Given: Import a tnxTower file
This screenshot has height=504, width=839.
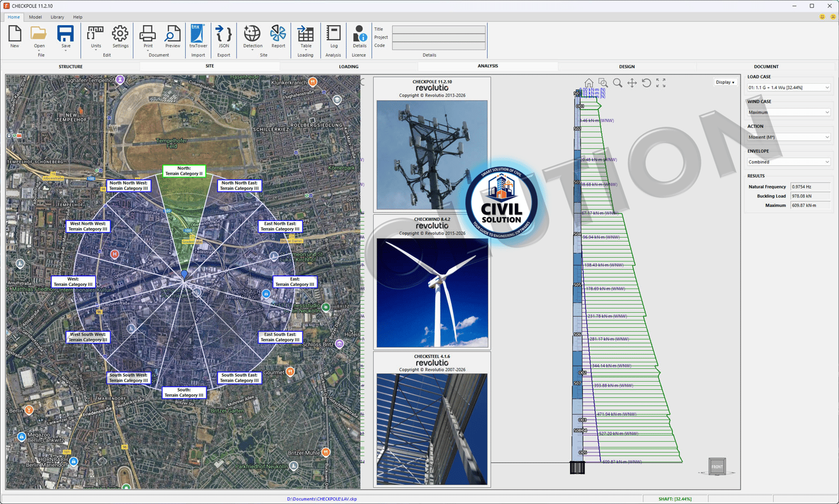Looking at the screenshot, I should pos(198,37).
